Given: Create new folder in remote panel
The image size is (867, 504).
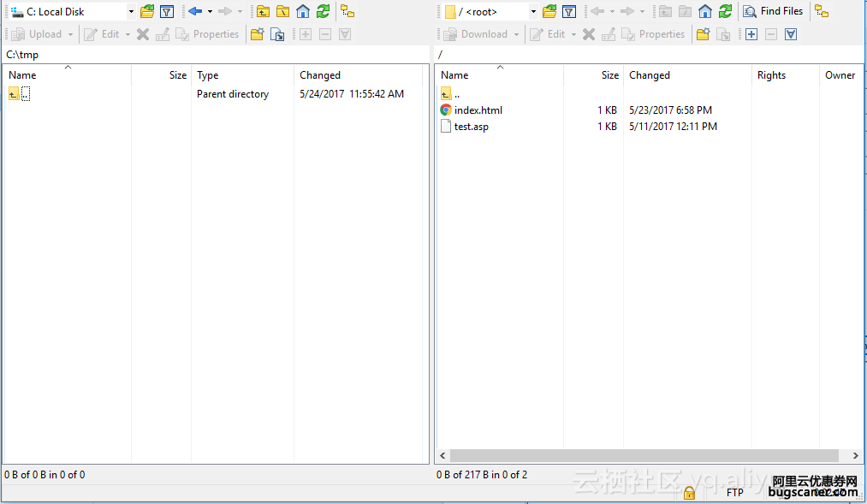Looking at the screenshot, I should (x=704, y=34).
